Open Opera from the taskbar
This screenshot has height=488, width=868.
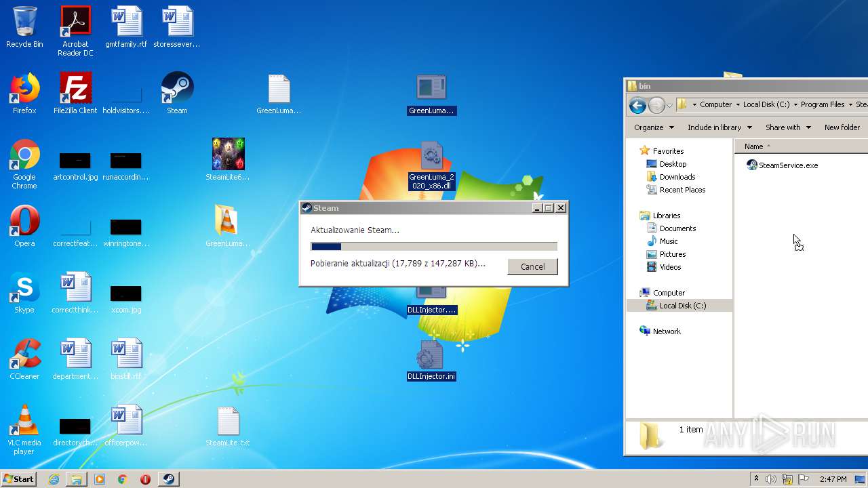click(x=145, y=479)
